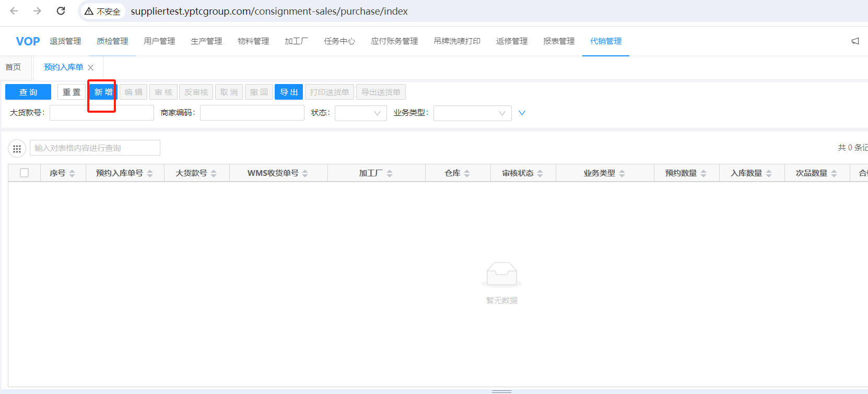Tick the select-all checkbox in table header
The width and height of the screenshot is (868, 394).
pos(24,173)
